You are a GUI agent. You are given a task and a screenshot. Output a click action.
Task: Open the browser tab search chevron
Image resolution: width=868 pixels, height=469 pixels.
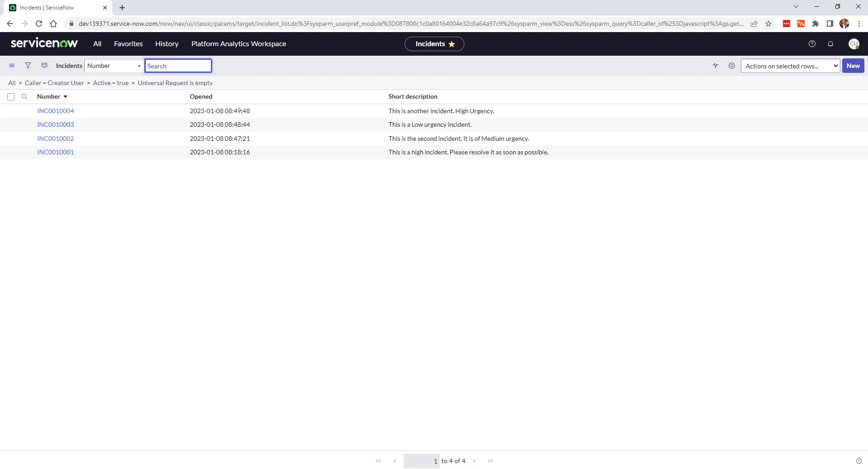796,7
